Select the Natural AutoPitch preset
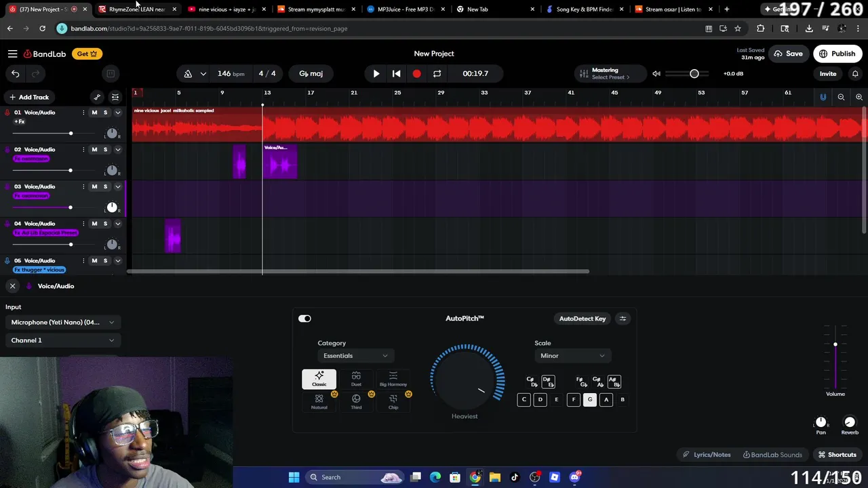 319,401
